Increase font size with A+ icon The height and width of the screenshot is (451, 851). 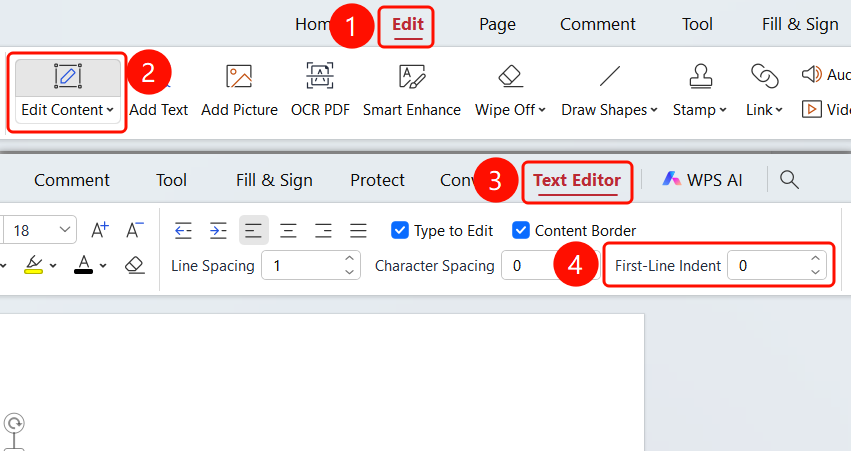coord(100,230)
